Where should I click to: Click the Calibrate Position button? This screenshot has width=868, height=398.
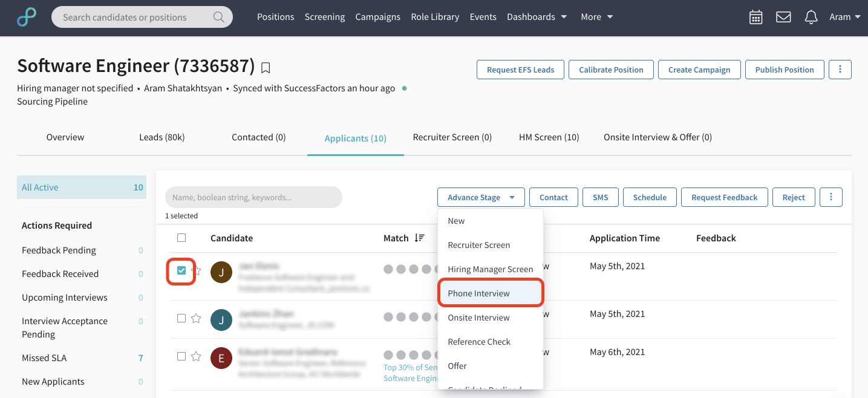[611, 70]
